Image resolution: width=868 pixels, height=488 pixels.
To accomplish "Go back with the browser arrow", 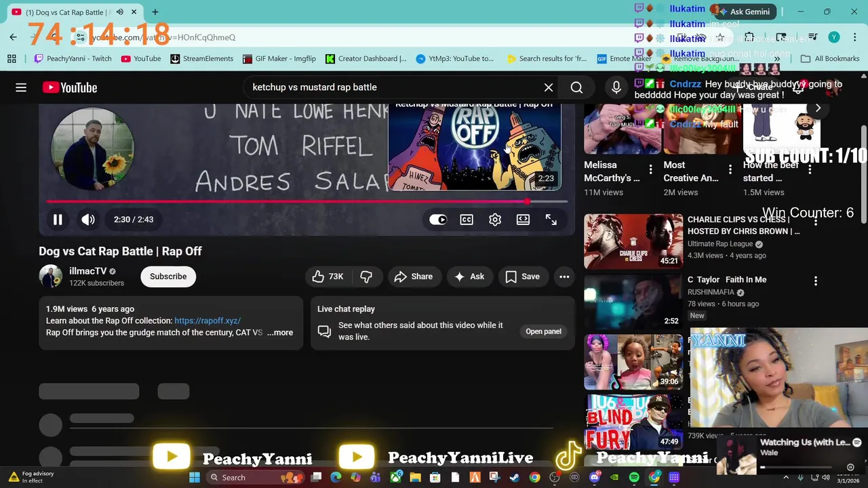I will tap(13, 37).
